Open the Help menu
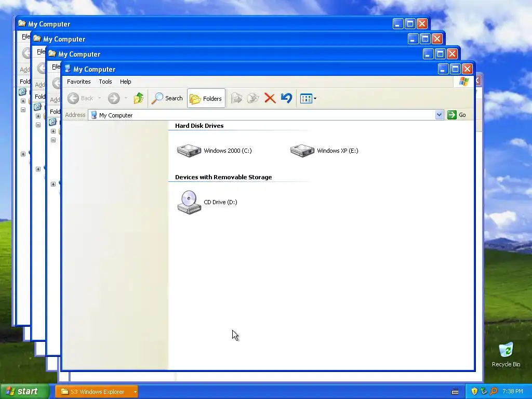The image size is (532, 399). click(126, 82)
